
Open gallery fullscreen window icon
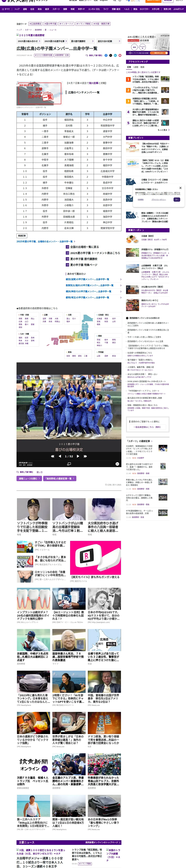click(69, 464)
